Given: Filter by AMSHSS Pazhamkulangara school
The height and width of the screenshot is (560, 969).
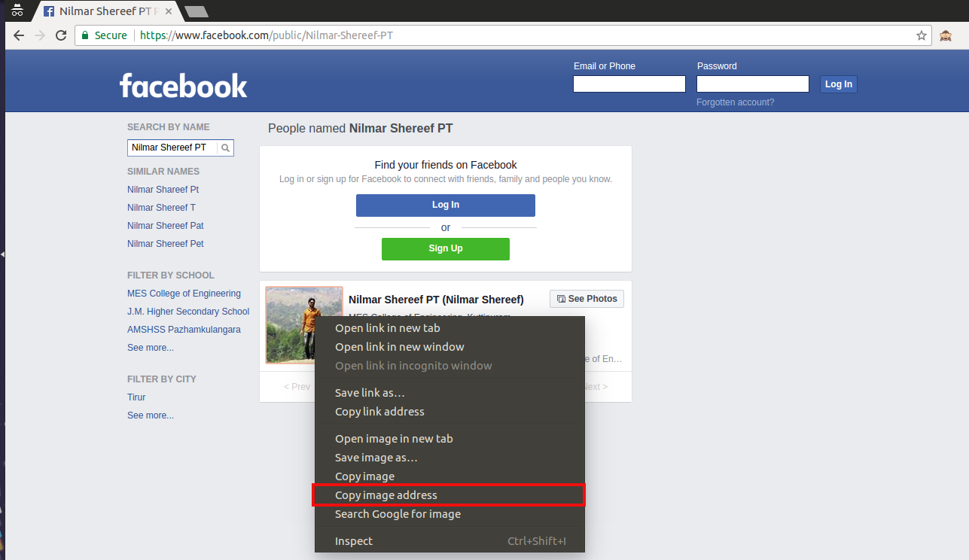Looking at the screenshot, I should pos(184,330).
